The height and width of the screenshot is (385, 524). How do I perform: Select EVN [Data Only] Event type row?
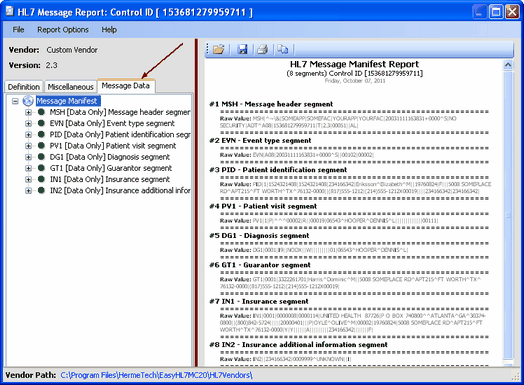pos(112,123)
